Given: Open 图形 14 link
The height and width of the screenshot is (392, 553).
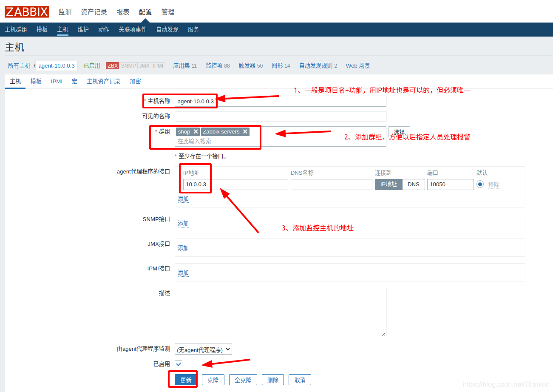Looking at the screenshot, I should coord(281,65).
